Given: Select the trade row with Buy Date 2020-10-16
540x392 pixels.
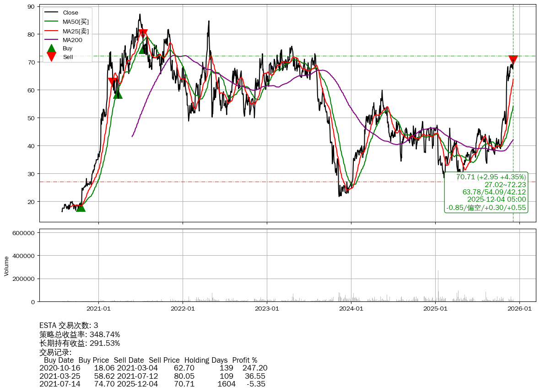Looking at the screenshot, I should pos(153,368).
